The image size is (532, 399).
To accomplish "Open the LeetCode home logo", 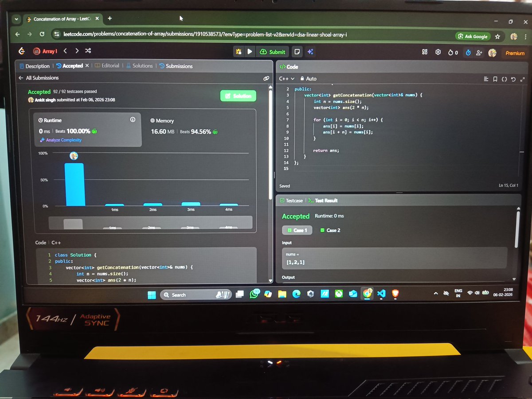I will coord(21,51).
